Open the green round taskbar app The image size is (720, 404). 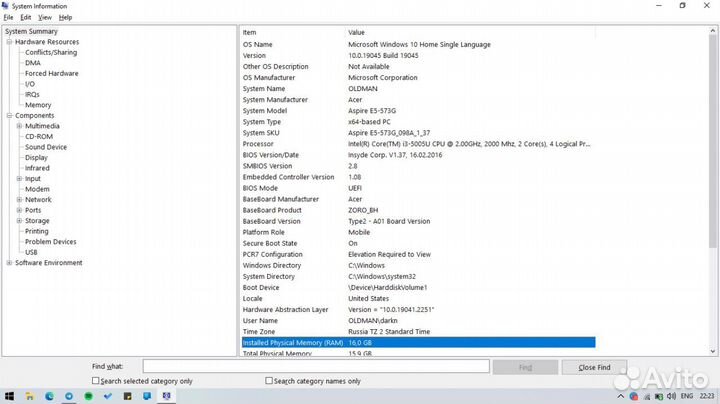(x=89, y=396)
